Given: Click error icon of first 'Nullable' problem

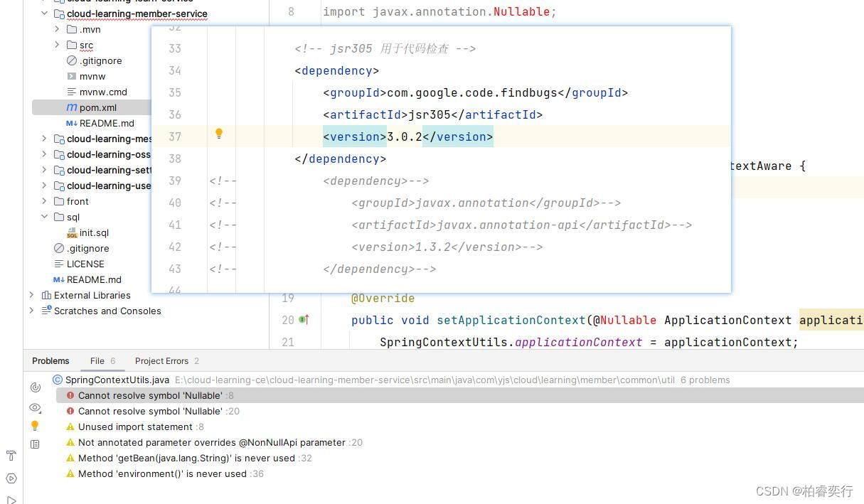Looking at the screenshot, I should (70, 395).
